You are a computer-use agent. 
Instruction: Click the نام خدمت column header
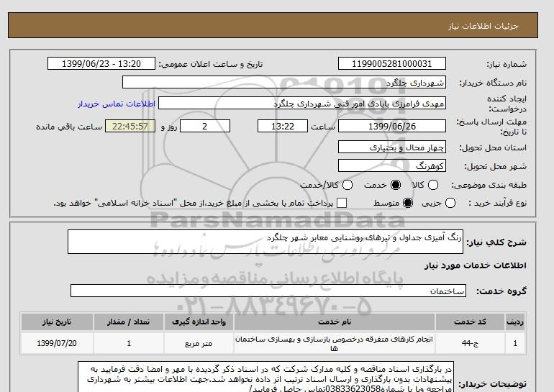(335, 322)
